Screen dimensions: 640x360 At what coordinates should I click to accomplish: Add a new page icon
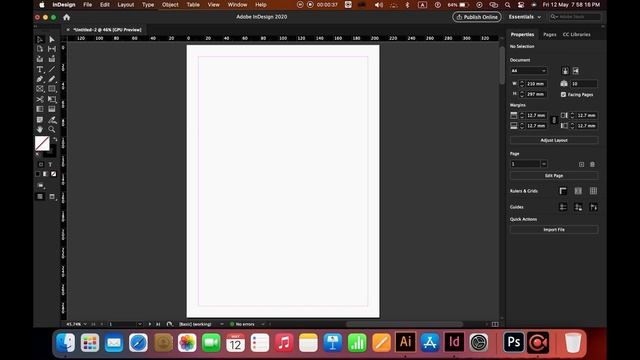pyautogui.click(x=582, y=164)
